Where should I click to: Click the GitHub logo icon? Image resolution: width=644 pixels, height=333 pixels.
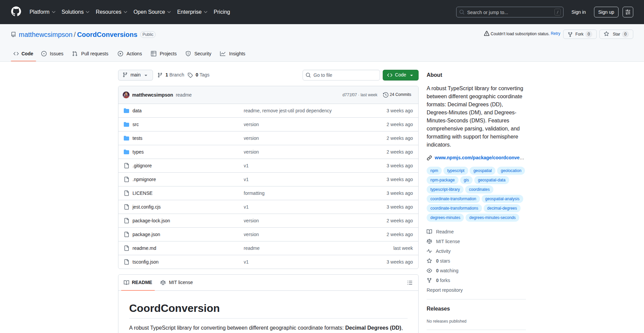click(x=16, y=12)
